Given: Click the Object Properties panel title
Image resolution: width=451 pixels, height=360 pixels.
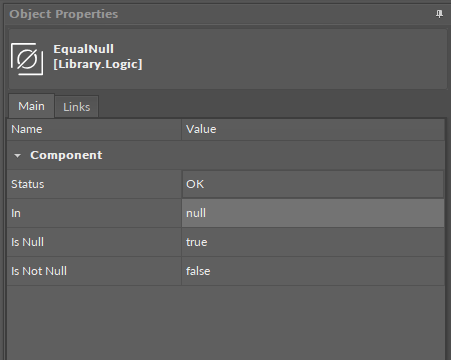Looking at the screenshot, I should 64,14.
